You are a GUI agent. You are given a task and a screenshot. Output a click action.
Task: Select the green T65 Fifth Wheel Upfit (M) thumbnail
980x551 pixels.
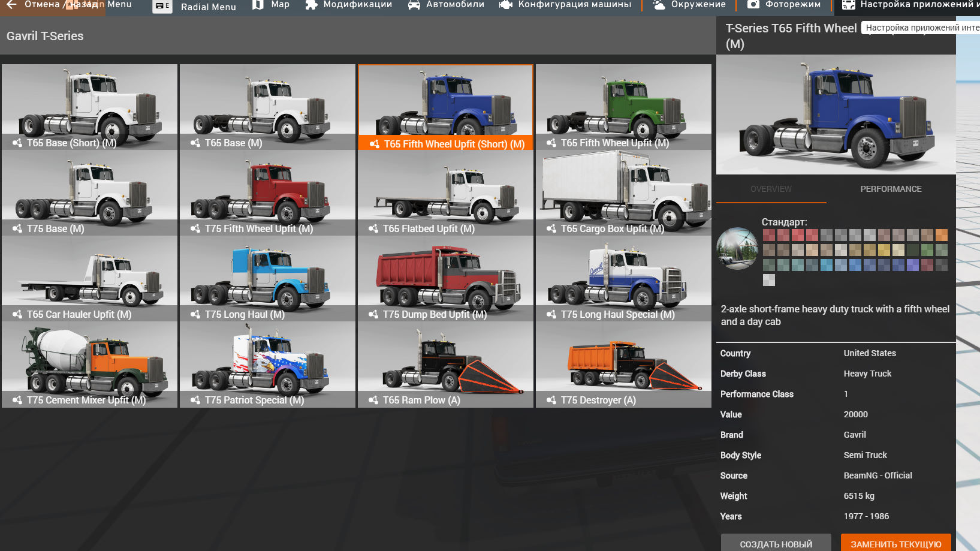tap(623, 107)
